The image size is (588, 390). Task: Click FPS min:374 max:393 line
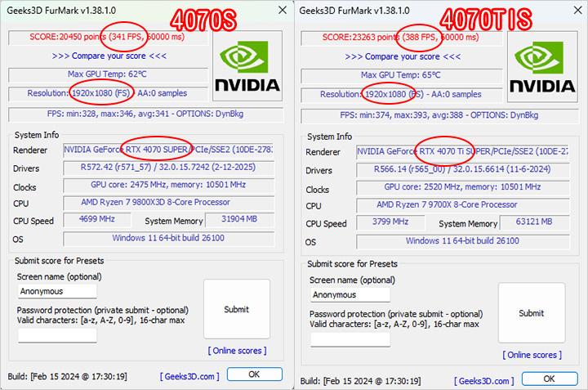pos(439,115)
